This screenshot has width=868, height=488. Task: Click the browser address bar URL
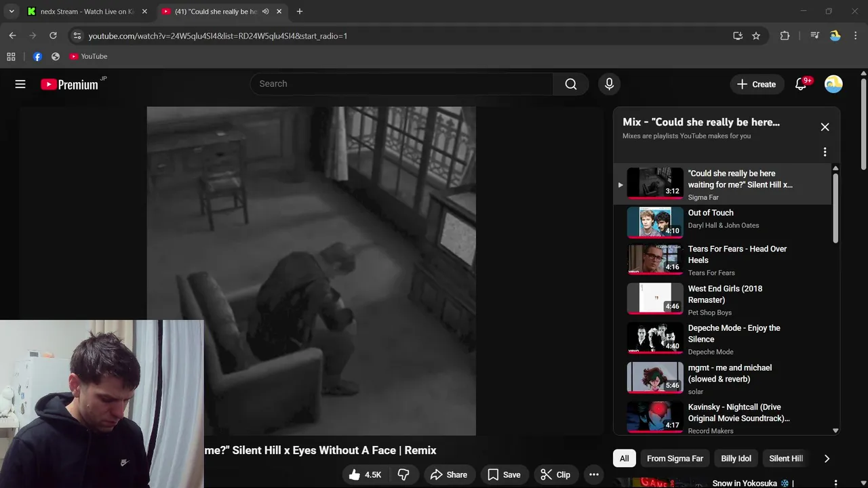point(218,36)
